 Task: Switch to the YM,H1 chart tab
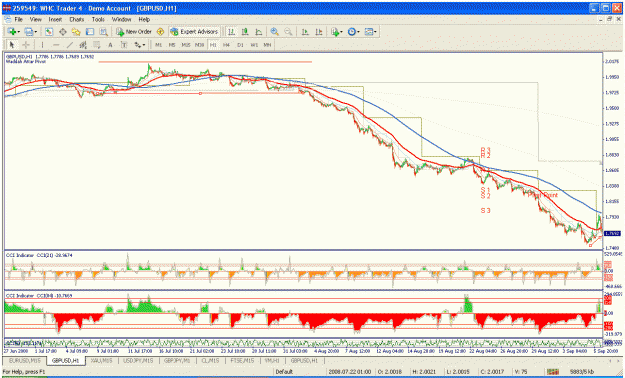(x=272, y=360)
